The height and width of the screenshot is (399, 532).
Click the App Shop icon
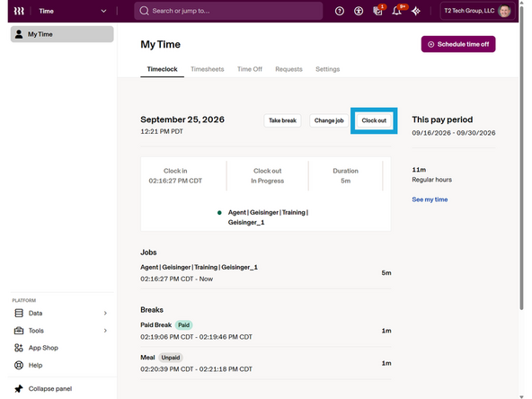pos(19,348)
